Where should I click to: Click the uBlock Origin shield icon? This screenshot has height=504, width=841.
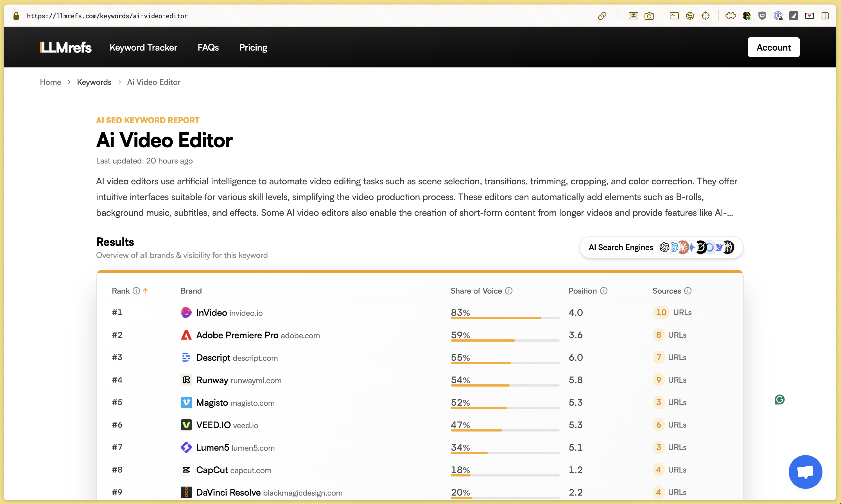[x=762, y=16]
